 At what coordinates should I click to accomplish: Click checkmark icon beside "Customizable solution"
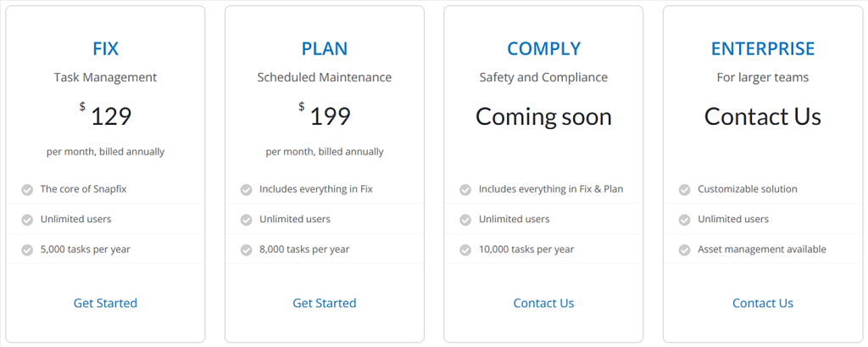click(685, 189)
